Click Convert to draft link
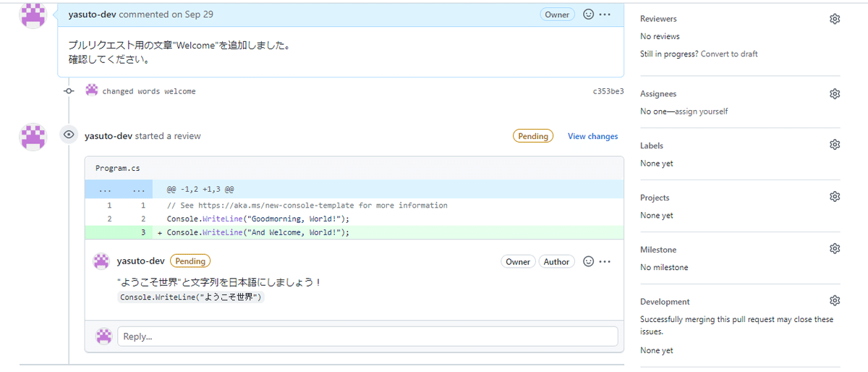 pos(729,54)
